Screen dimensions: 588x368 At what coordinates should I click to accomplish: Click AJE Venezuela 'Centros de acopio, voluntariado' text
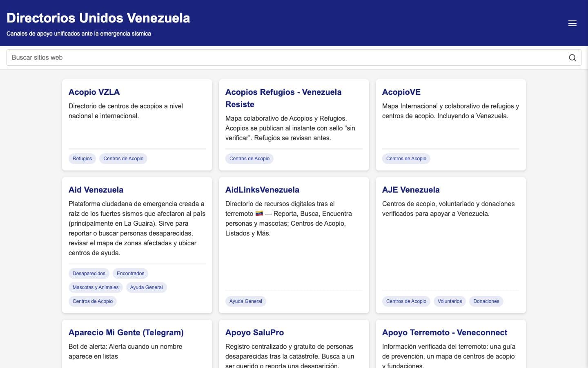pyautogui.click(x=448, y=209)
